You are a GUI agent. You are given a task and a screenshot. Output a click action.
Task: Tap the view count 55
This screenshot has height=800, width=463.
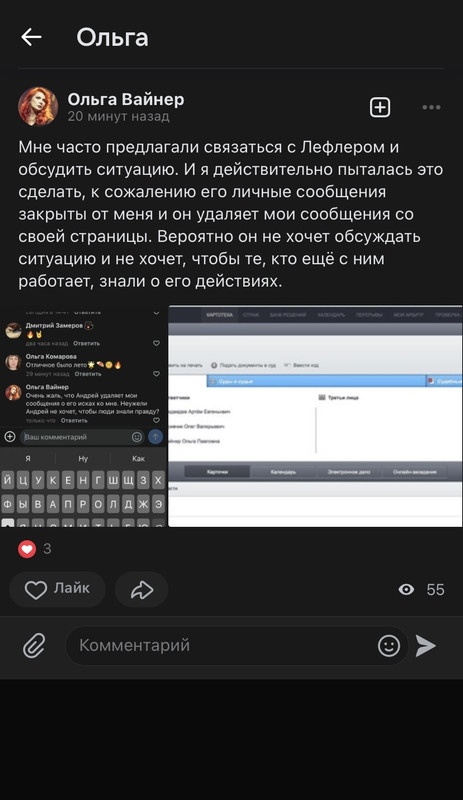coord(435,590)
